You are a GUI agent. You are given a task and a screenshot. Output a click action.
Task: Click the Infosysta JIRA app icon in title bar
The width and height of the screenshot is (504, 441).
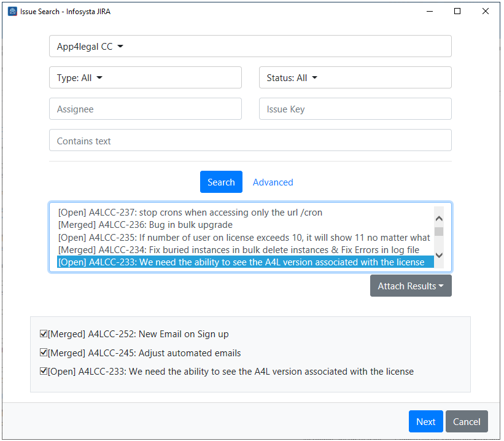pyautogui.click(x=12, y=12)
